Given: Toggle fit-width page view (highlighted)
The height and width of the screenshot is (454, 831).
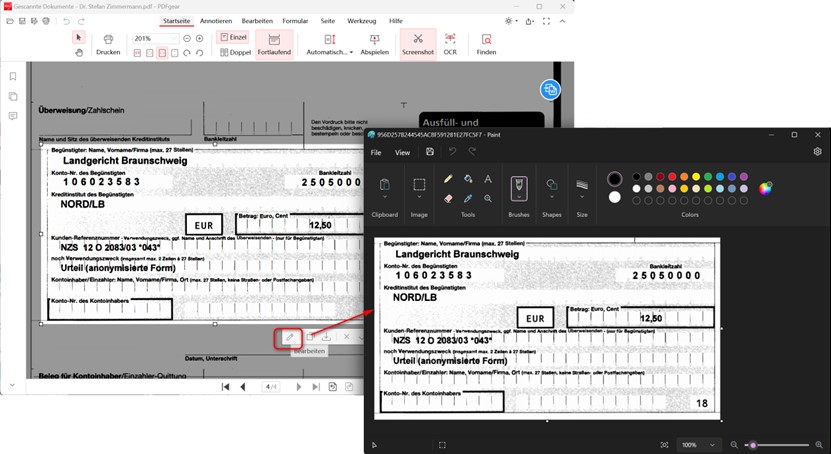Looking at the screenshot, I should pyautogui.click(x=162, y=53).
